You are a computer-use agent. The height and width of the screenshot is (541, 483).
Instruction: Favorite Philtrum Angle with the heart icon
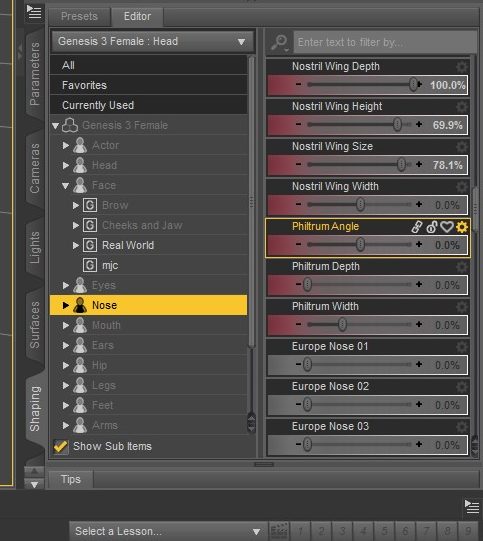point(447,227)
